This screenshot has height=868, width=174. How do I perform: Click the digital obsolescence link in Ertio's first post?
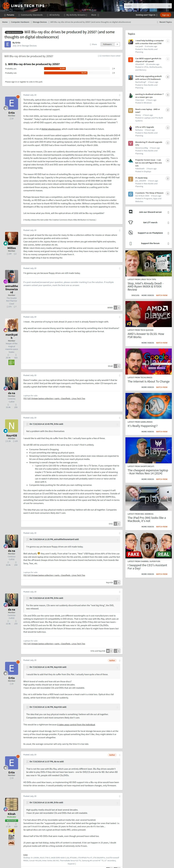pyautogui.click(x=51, y=129)
